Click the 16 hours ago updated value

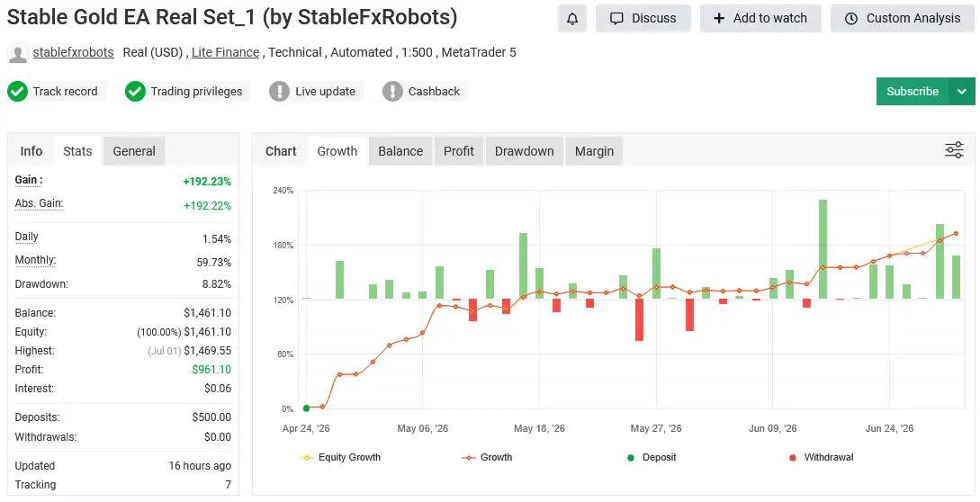click(x=200, y=466)
